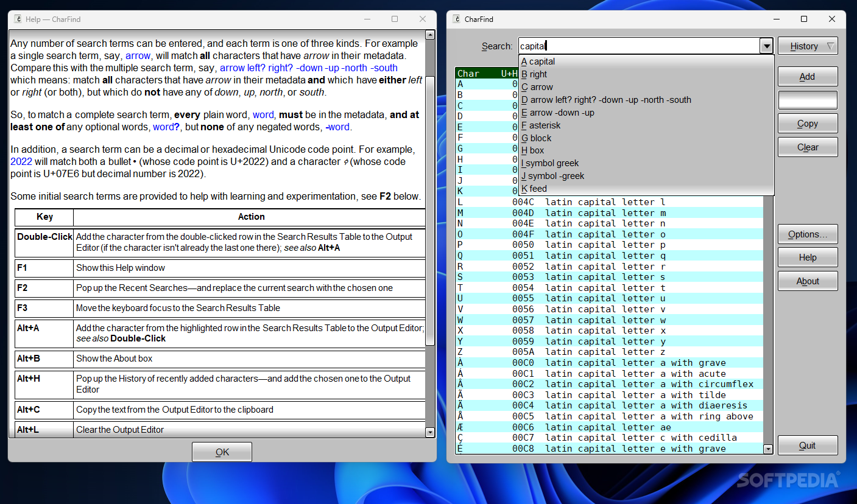Select row 'latin capital letter q'
This screenshot has height=504, width=857.
(x=609, y=256)
